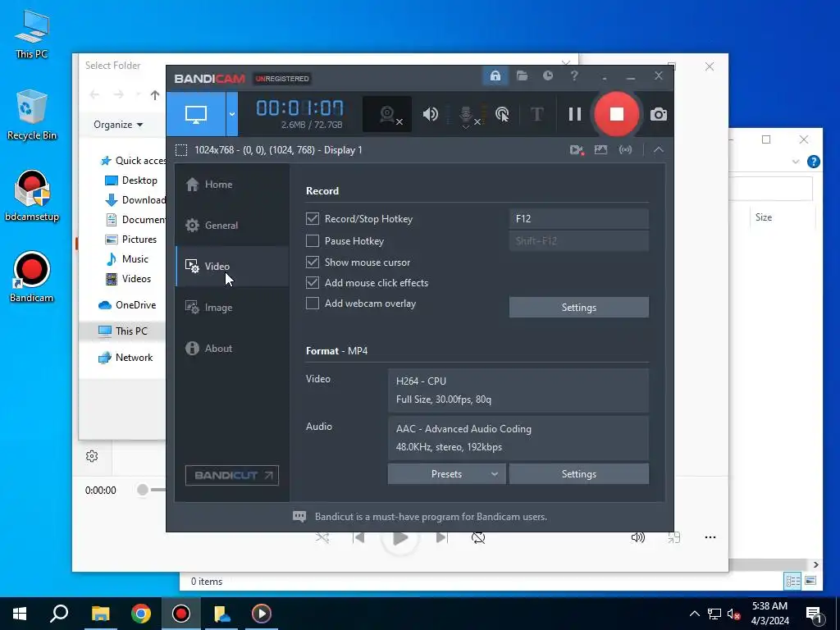Click the broadcast signal icon

click(x=626, y=150)
